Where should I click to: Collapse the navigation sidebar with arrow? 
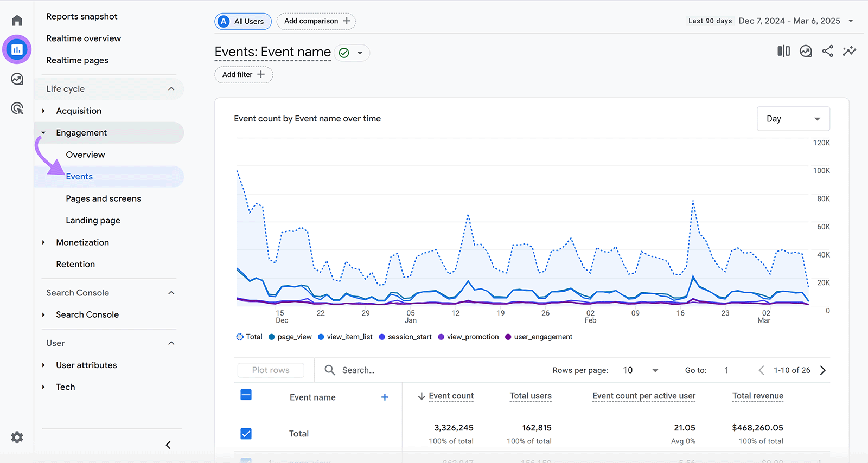[168, 445]
